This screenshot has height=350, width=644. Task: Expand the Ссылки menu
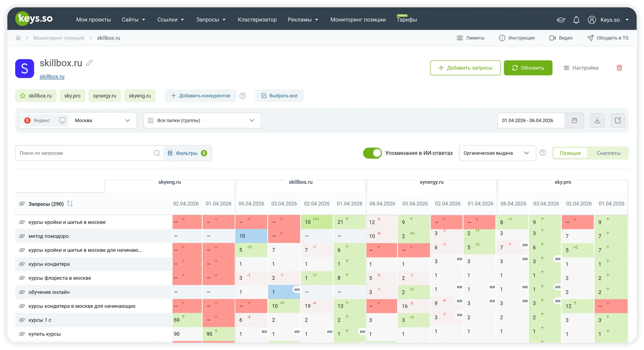[x=171, y=20]
